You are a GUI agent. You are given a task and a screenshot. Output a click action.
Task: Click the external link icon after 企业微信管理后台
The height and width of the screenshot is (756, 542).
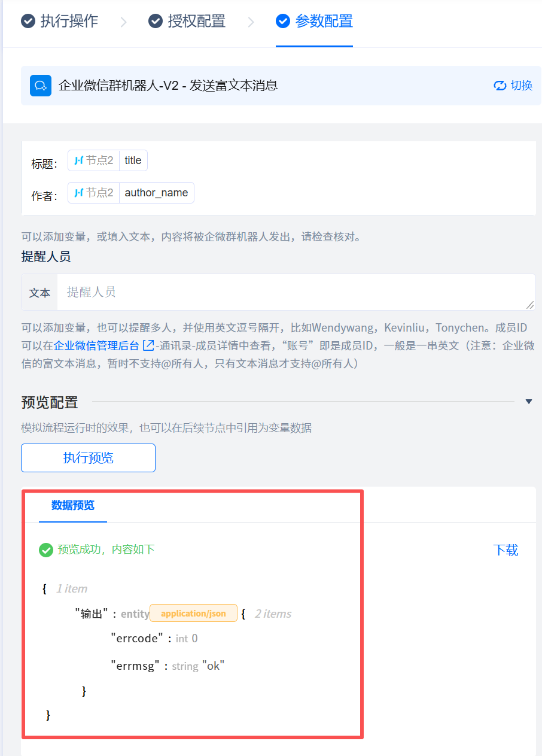[148, 345]
